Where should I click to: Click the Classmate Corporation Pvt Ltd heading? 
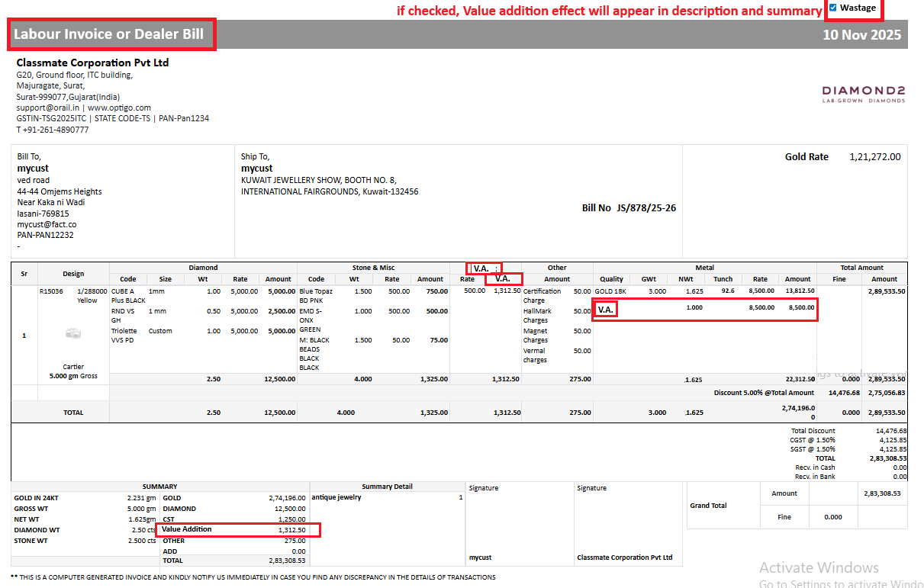[x=92, y=63]
